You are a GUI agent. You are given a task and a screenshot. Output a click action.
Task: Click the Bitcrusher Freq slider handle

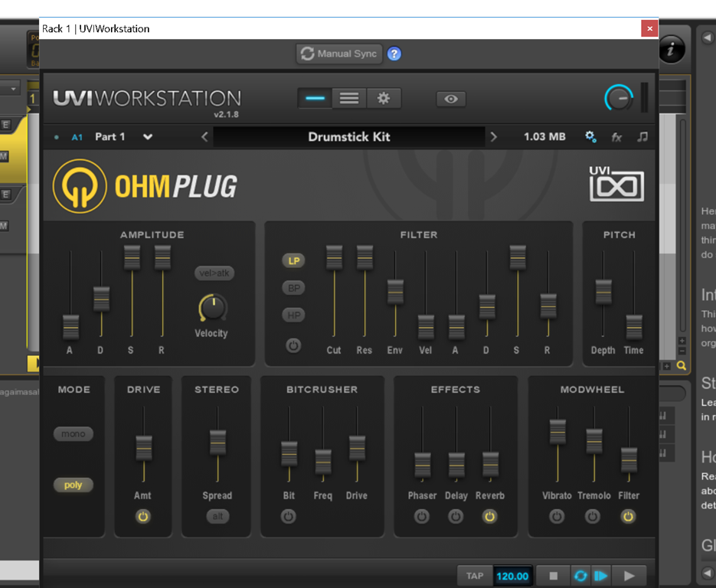click(323, 462)
